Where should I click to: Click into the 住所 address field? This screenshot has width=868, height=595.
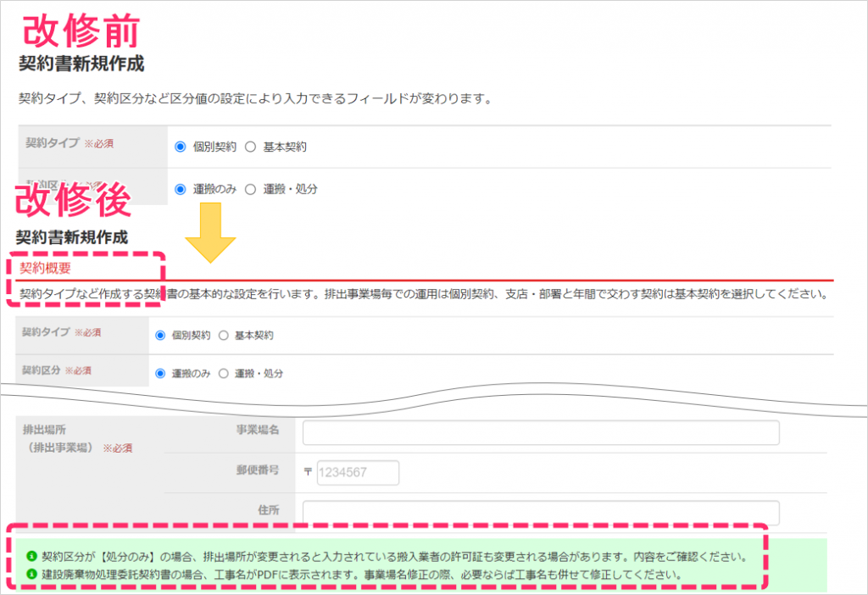[540, 512]
